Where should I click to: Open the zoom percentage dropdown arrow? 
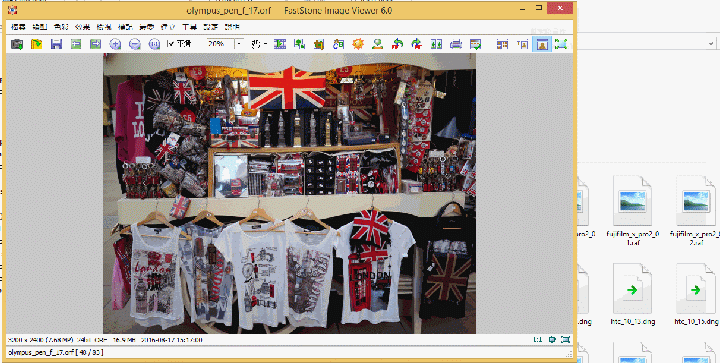[239, 44]
